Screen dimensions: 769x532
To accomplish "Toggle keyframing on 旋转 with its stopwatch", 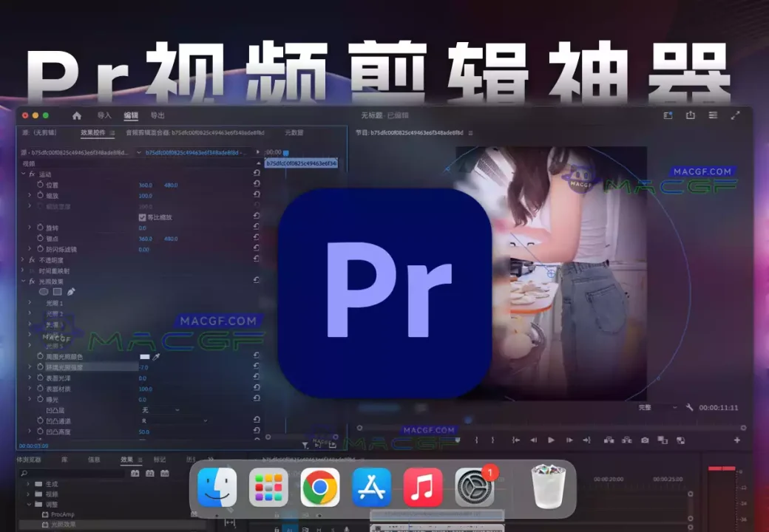I will click(x=40, y=228).
